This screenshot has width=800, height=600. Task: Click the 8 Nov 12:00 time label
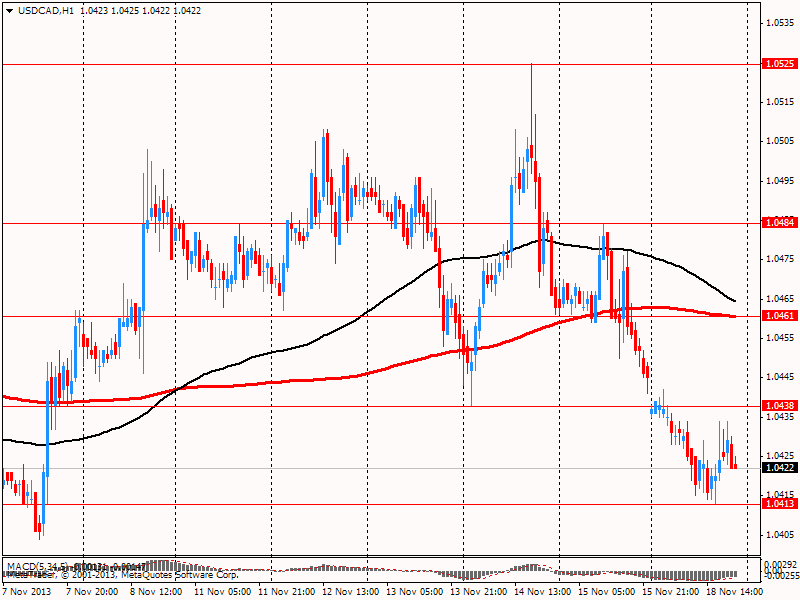point(156,591)
